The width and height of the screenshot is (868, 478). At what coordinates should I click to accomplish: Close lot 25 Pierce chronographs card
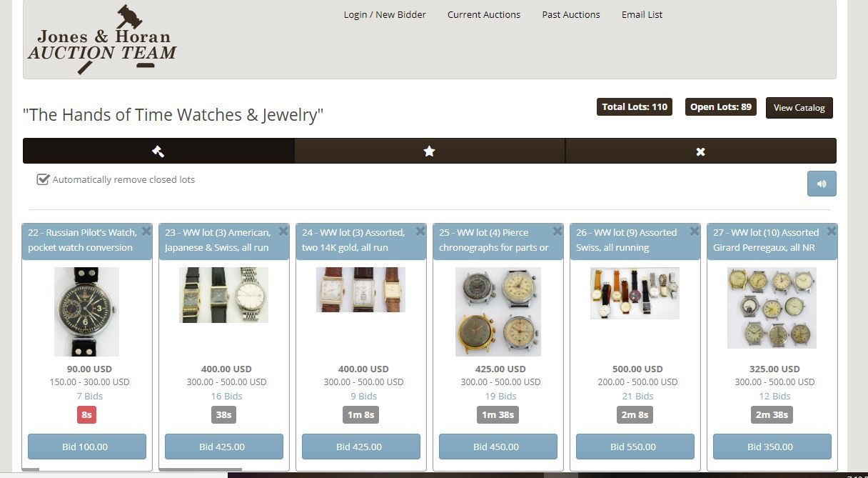[x=557, y=231]
